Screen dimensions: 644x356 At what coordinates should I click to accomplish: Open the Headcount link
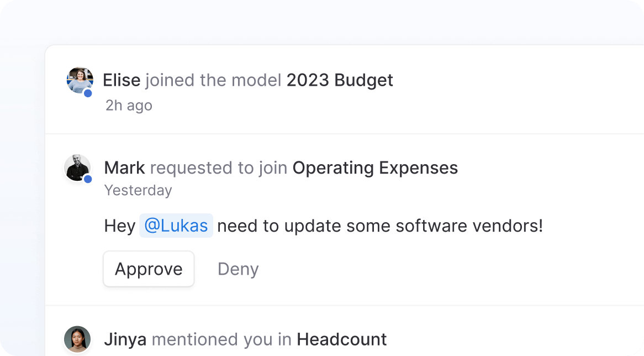click(x=341, y=339)
